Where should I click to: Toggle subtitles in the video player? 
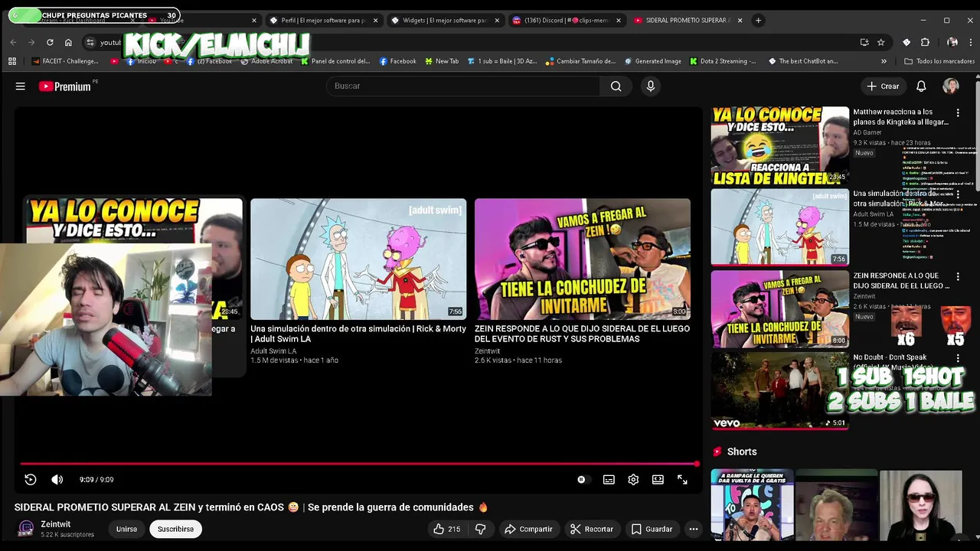(609, 480)
